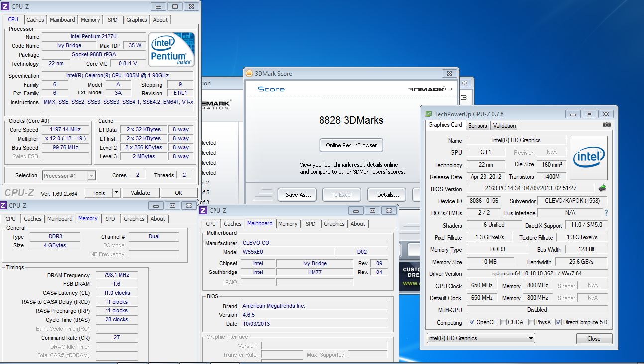
Task: Switch to Mainboard tab in top CPU-Z window
Action: tap(62, 20)
